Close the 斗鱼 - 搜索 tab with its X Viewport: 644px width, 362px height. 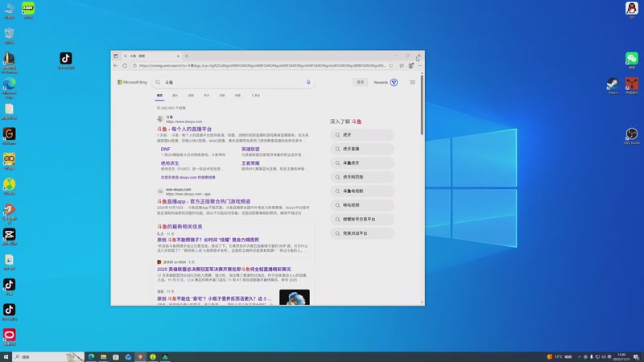coord(178,56)
